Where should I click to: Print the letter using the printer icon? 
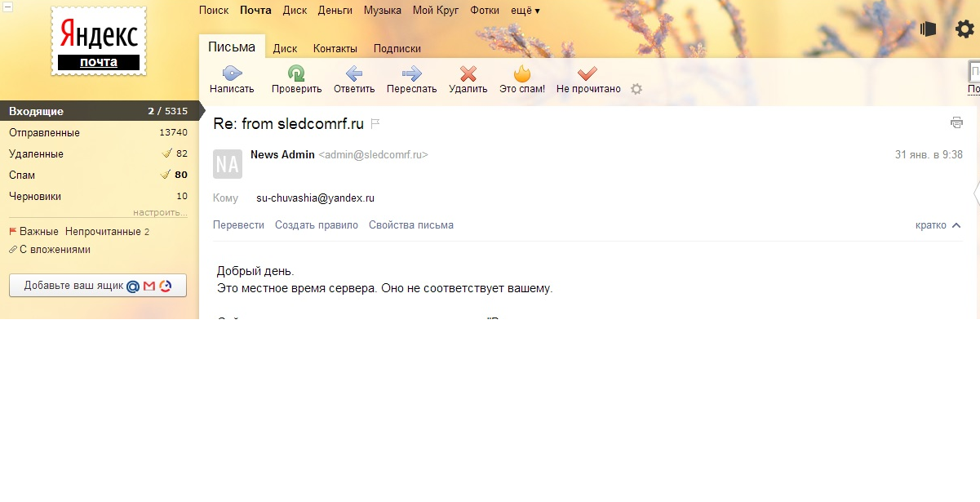coord(956,123)
